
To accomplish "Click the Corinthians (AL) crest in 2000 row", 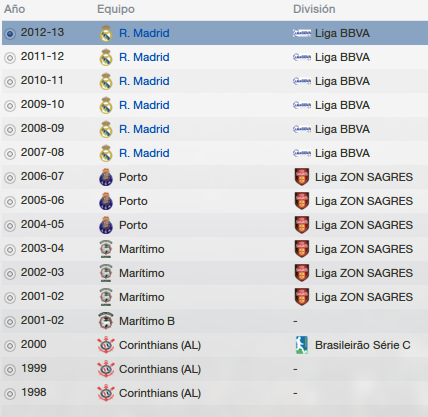I will point(106,345).
